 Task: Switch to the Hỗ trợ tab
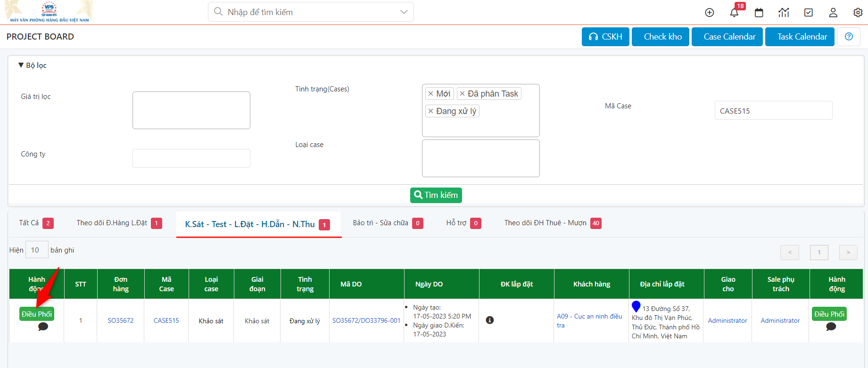tap(463, 223)
